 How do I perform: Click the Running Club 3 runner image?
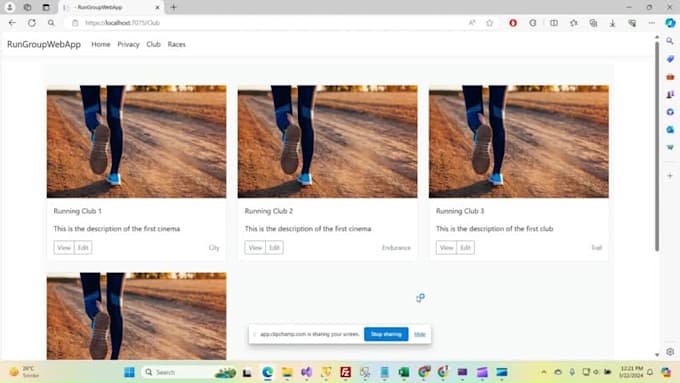[519, 141]
